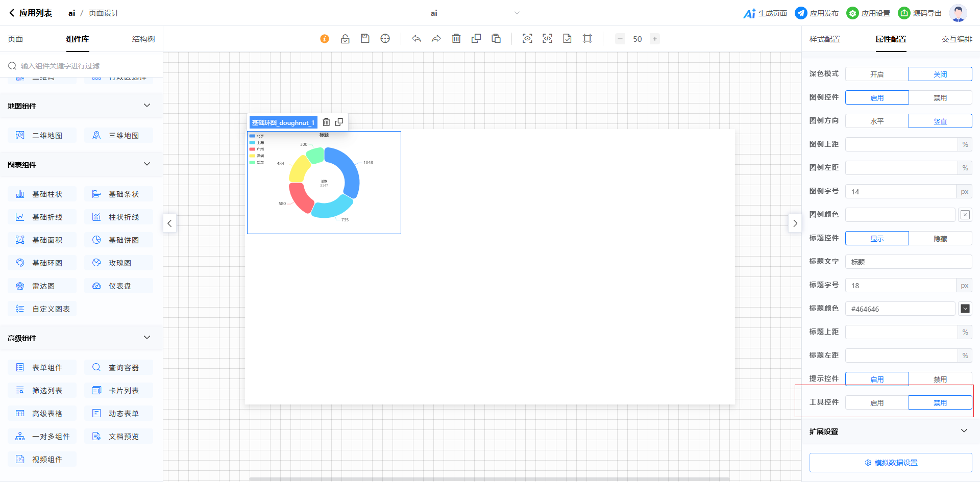
Task: Click the undo arrow in the toolbar
Action: pos(416,39)
